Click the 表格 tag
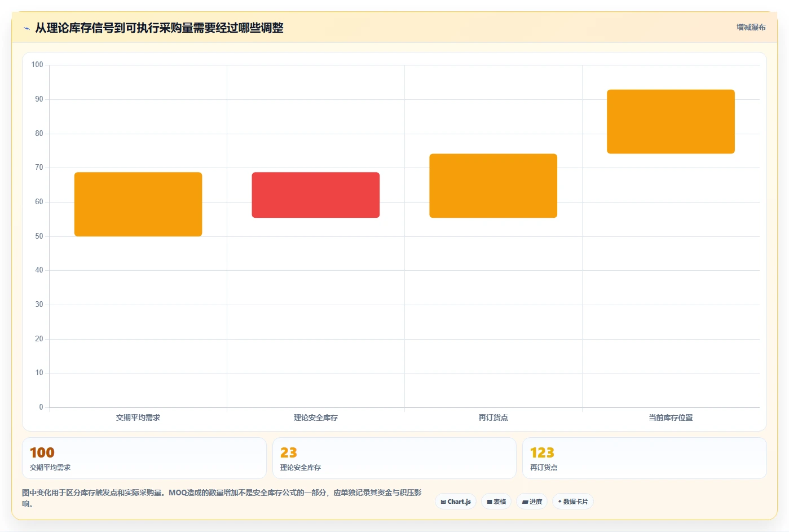This screenshot has height=532, width=789. [496, 502]
